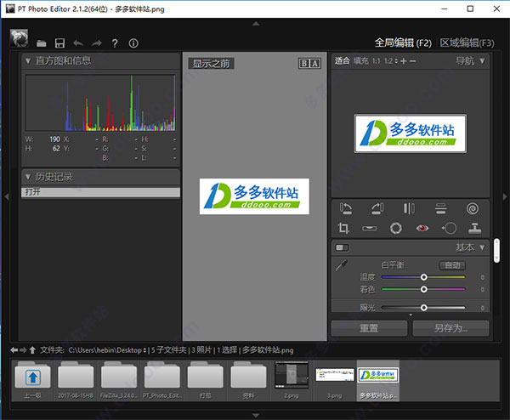Toggle the B/A before-after view
The width and height of the screenshot is (510, 420).
coord(309,63)
